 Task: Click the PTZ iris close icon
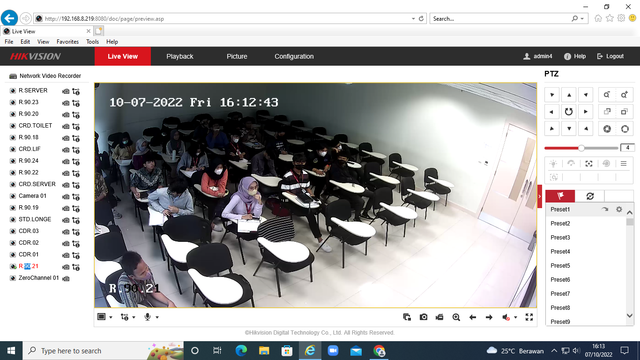607,129
